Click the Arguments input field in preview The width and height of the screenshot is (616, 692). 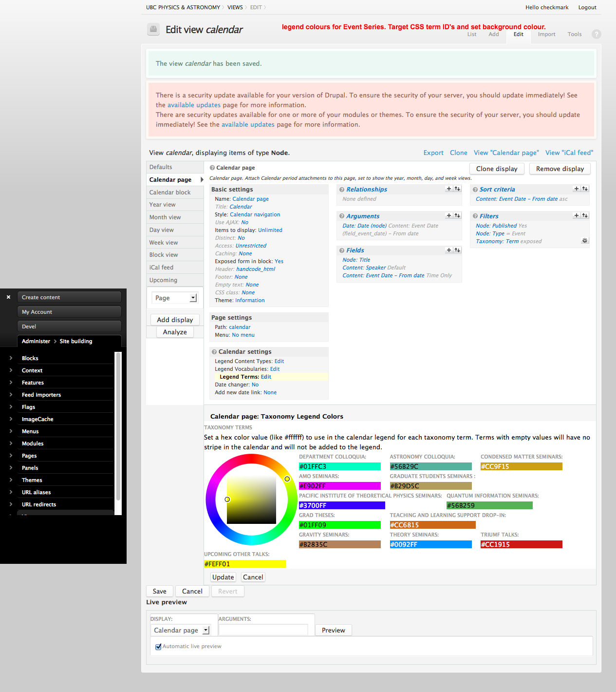(263, 630)
